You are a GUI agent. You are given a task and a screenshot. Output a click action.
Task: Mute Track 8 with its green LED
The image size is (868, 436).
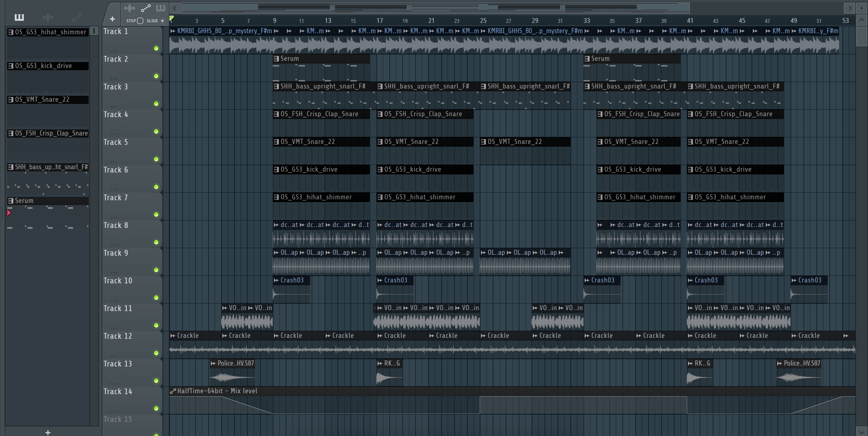156,242
